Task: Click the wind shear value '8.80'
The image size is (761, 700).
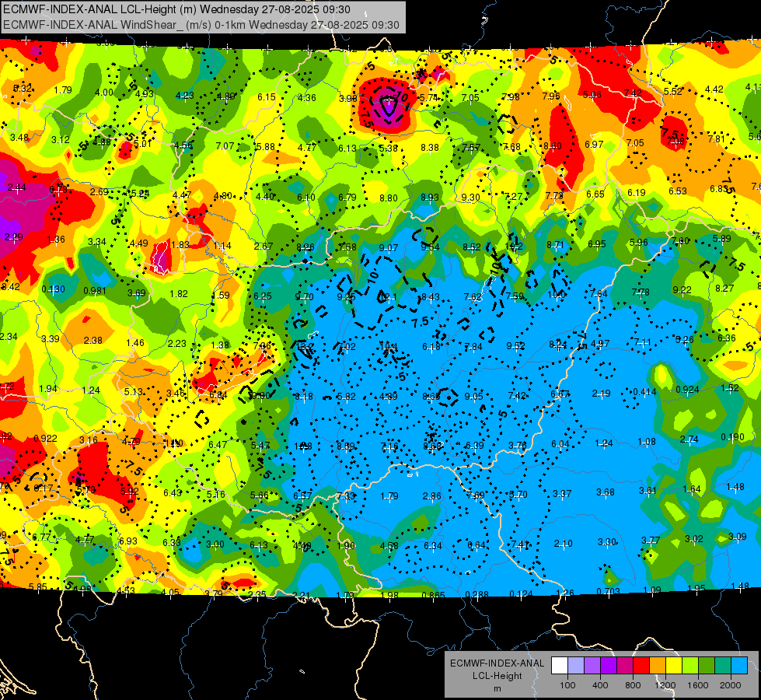Action: 388,198
